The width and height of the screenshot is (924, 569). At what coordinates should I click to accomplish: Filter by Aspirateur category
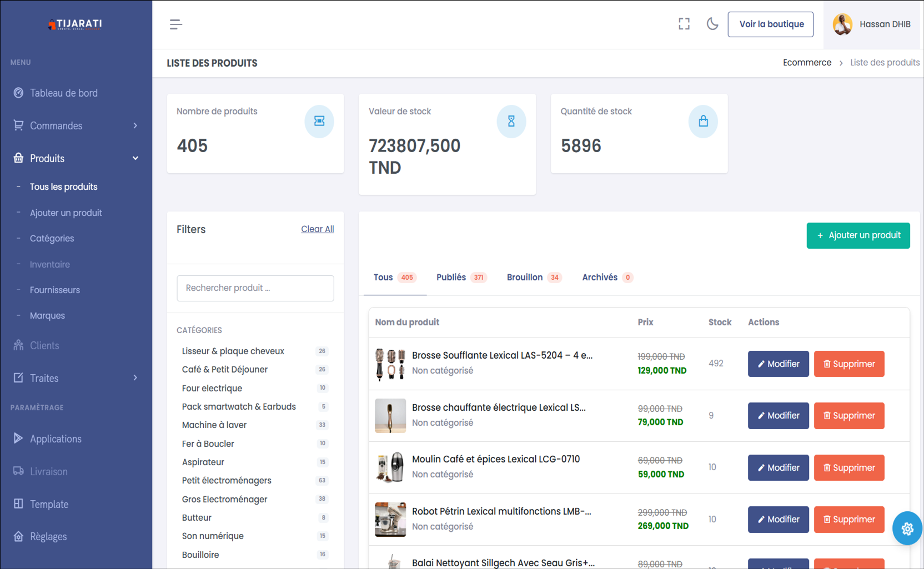pos(255,462)
